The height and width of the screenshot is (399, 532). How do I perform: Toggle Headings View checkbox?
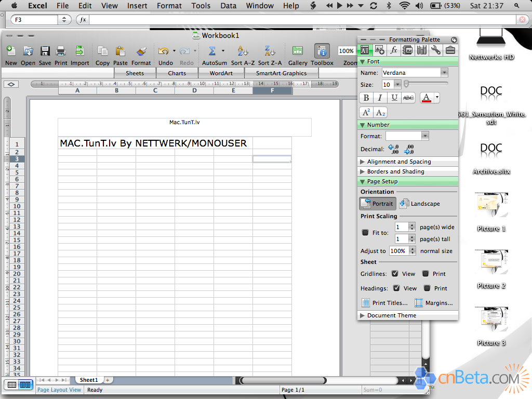(396, 288)
